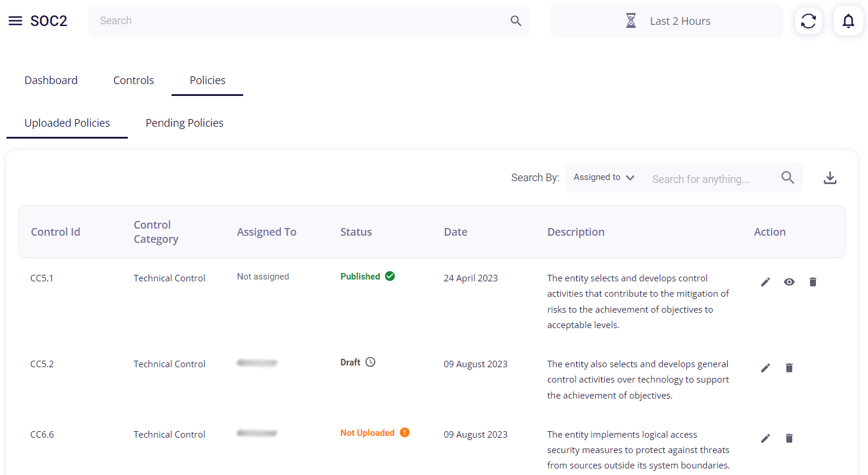868x475 pixels.
Task: Click the Assigned To column header
Action: [x=267, y=232]
